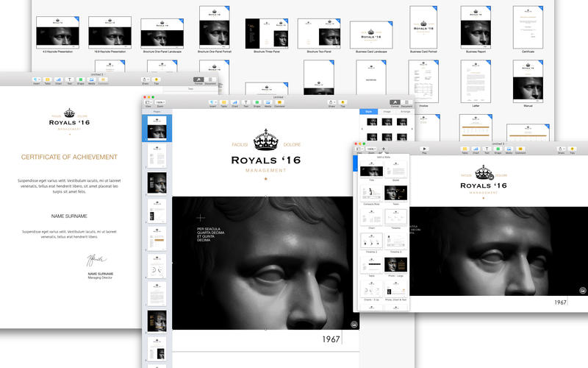
Task: Select Manual template in background chooser
Action: click(x=528, y=83)
